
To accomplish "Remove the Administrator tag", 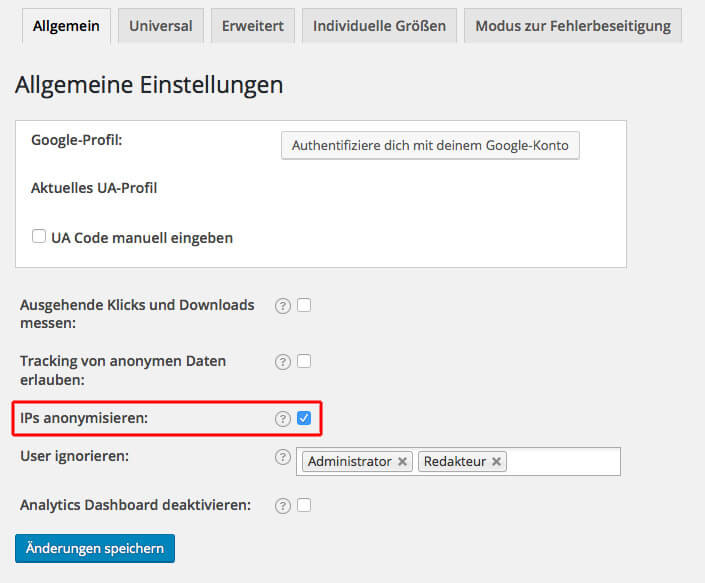I will click(x=402, y=462).
